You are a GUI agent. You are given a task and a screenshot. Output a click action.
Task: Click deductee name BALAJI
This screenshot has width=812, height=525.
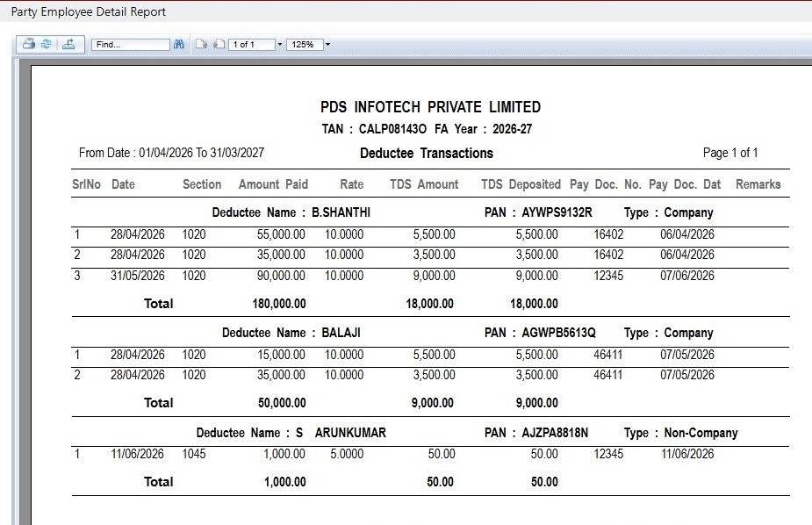coord(341,333)
